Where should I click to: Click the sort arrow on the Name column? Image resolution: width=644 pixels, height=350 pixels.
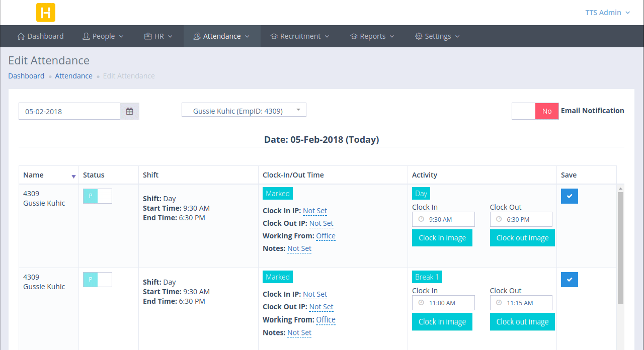pyautogui.click(x=73, y=177)
